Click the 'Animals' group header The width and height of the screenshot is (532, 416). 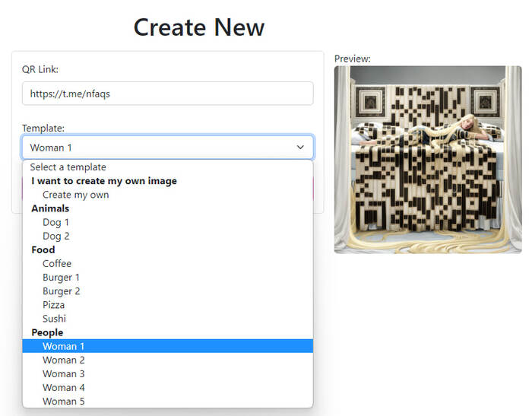coord(50,208)
